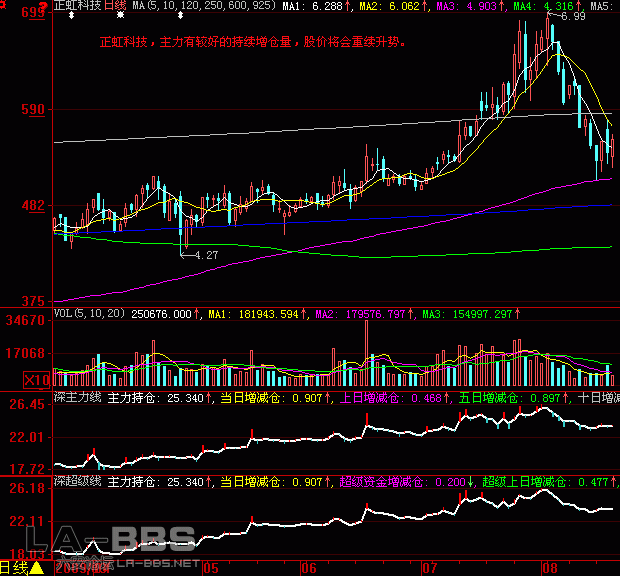Select the 日线 period label at top
Screen dimensions: 620x576
[115, 6]
